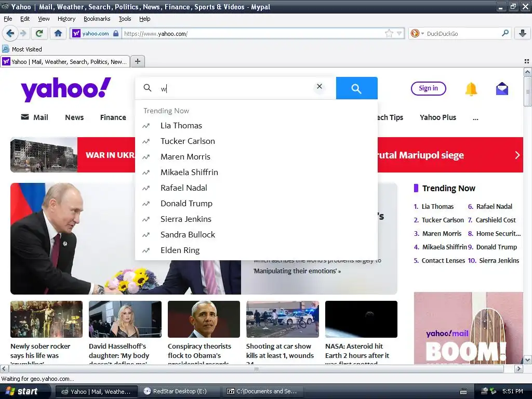Open the Yahoo Mail envelope icon at top right
This screenshot has width=532, height=399.
click(502, 88)
